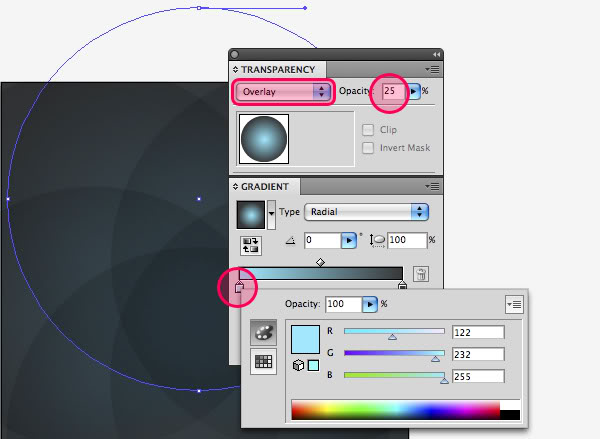Open the transparency opacity slider arrow
Screen dimensions: 600x439
pos(414,91)
